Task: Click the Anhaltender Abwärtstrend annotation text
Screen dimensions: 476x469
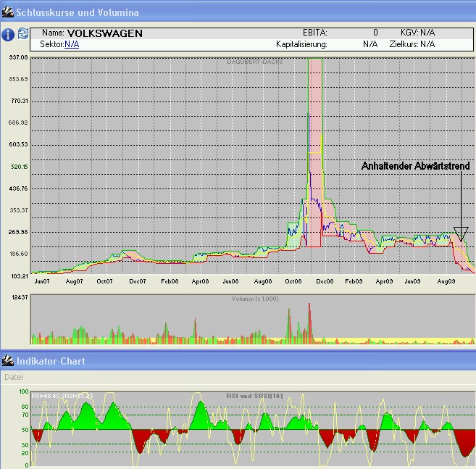Action: (x=415, y=166)
